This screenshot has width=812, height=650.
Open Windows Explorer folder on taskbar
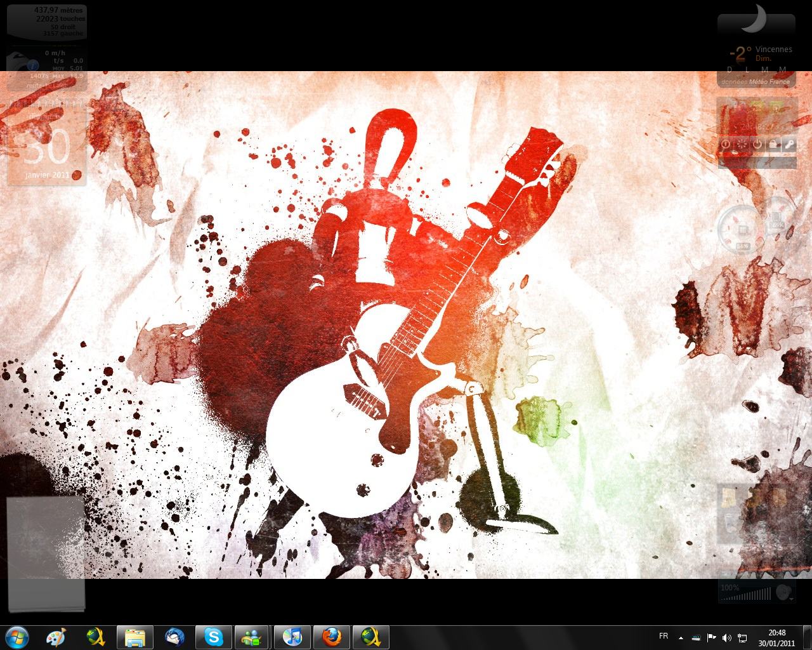pos(135,637)
